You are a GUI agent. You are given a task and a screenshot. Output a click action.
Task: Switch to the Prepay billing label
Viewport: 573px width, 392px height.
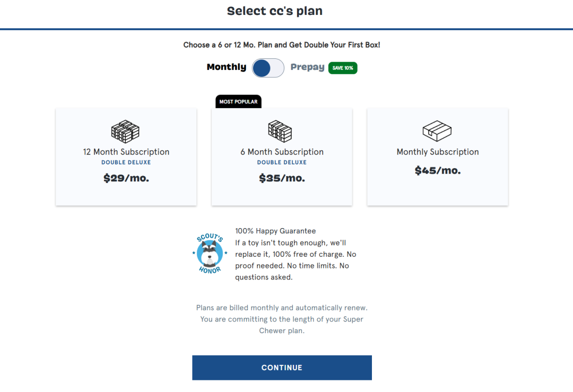point(307,67)
